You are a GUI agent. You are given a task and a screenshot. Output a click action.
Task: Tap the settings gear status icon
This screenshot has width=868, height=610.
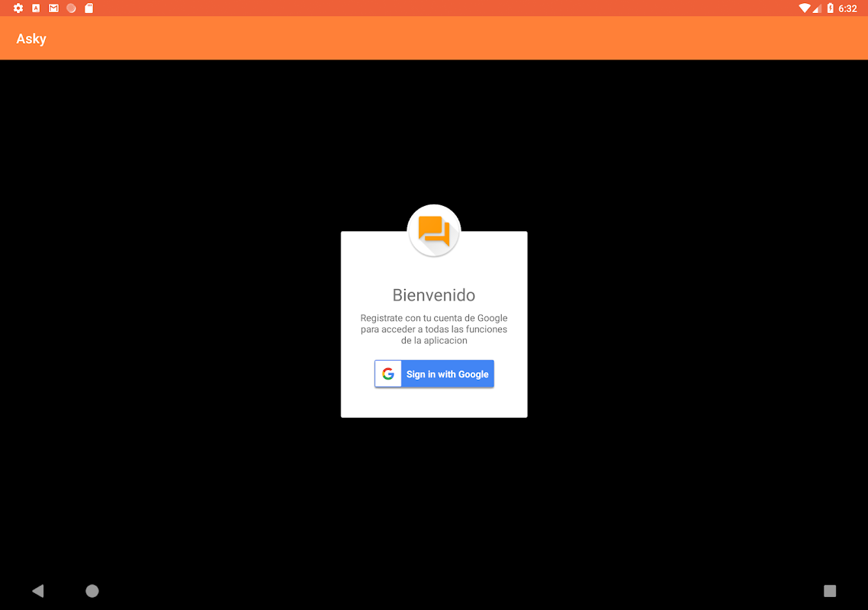(18, 8)
